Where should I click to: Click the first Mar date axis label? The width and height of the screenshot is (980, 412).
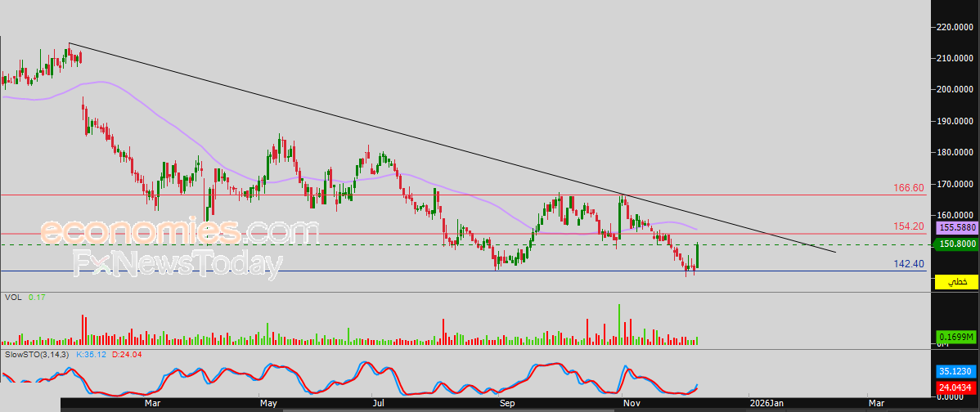(152, 404)
